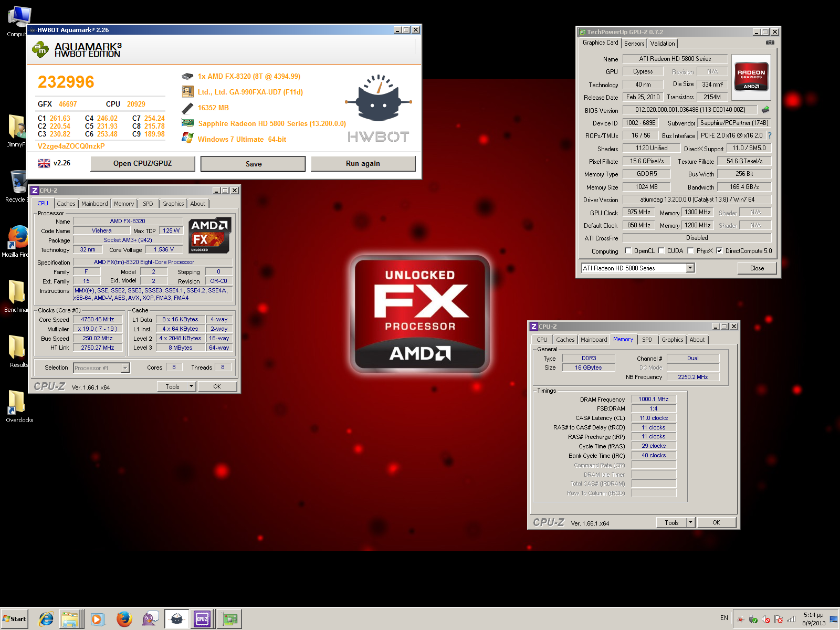Switch to HWBOT Aquamark taskbar button
Screen dimensions: 840x630
point(177,619)
